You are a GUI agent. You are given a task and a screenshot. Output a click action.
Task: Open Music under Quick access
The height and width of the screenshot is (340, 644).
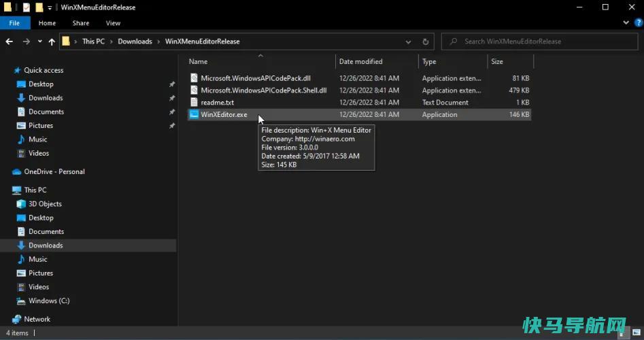(x=38, y=139)
